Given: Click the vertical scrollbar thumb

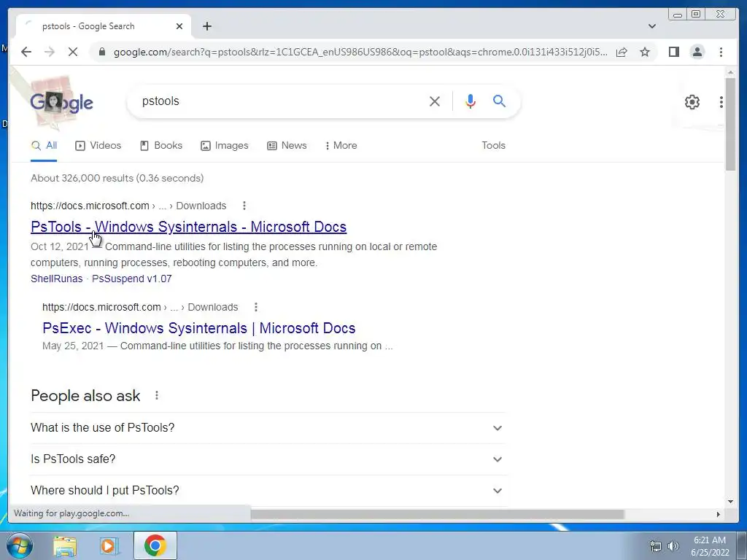Looking at the screenshot, I should 730,124.
